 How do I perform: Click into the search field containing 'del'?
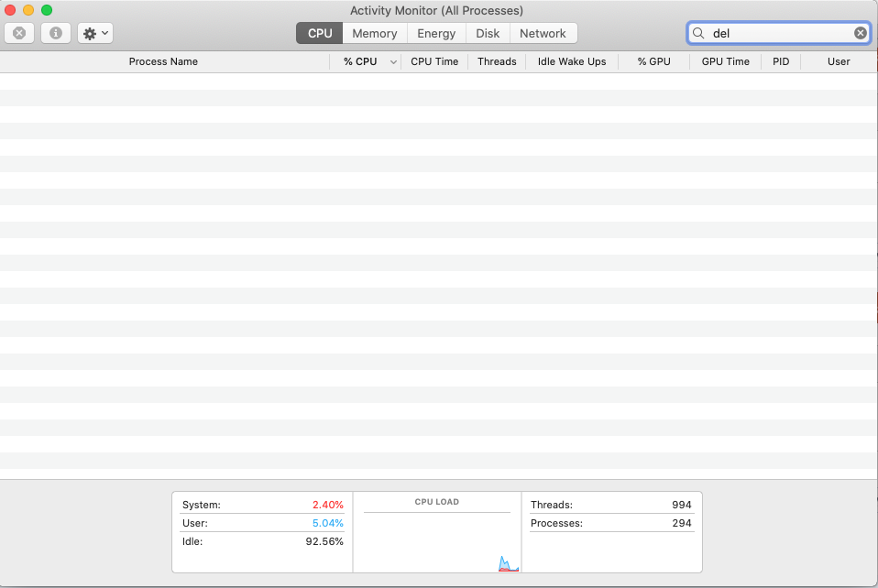(x=778, y=33)
